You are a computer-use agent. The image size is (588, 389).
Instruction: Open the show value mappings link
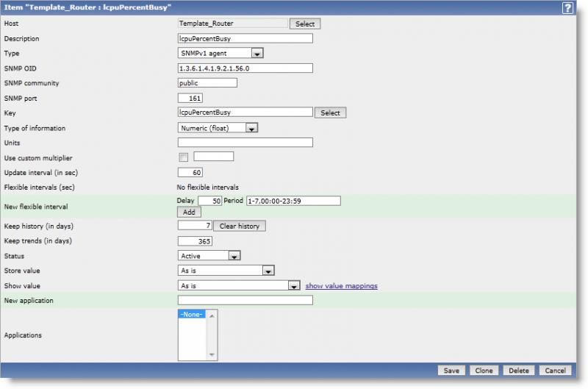pos(341,286)
